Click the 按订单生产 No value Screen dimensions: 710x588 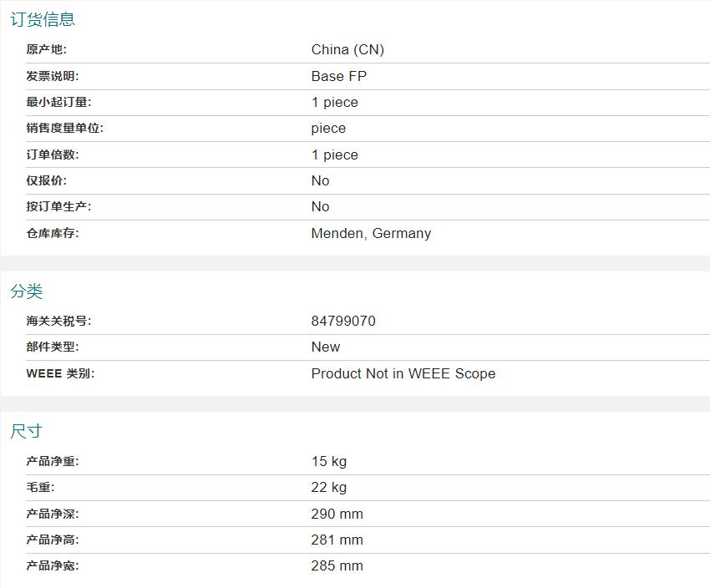(x=320, y=206)
